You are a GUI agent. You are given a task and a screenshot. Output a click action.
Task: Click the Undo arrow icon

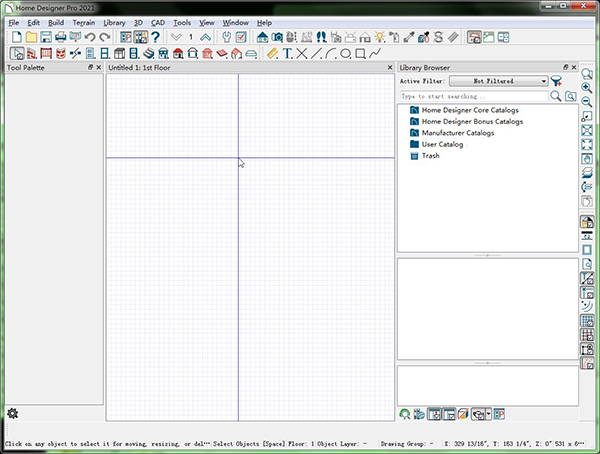[x=91, y=37]
